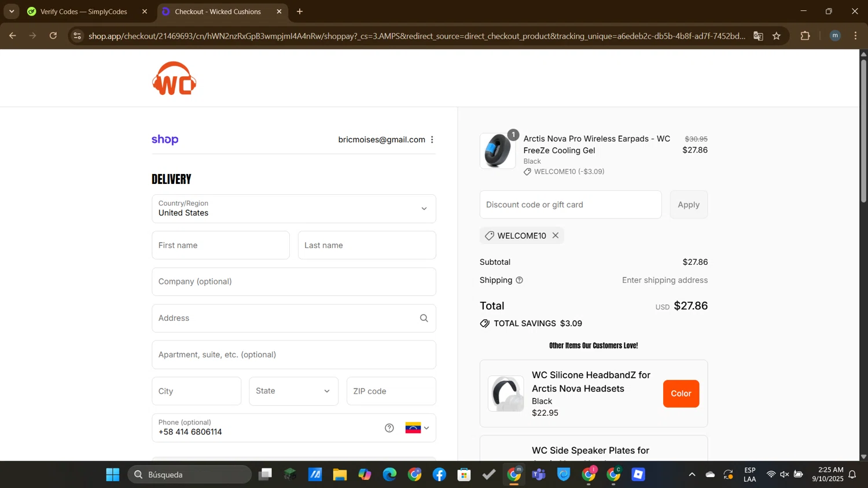
Task: Focus the First name field
Action: [220, 245]
